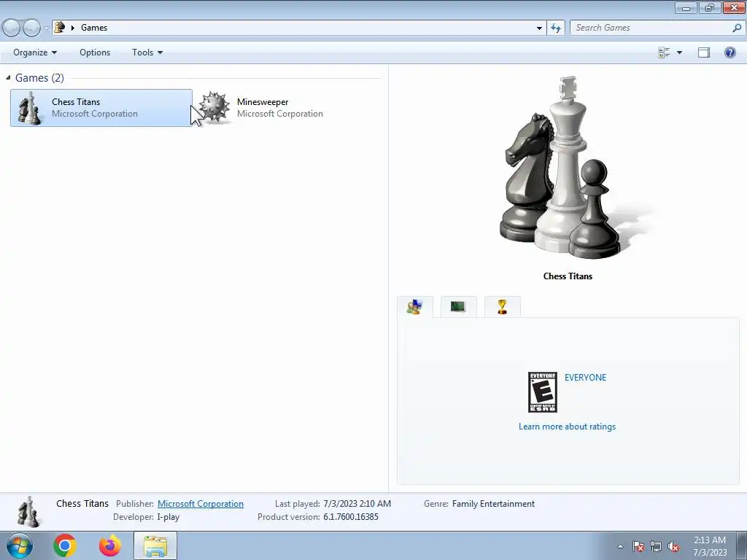The height and width of the screenshot is (560, 747).
Task: Open help with the question mark icon
Action: pos(729,52)
